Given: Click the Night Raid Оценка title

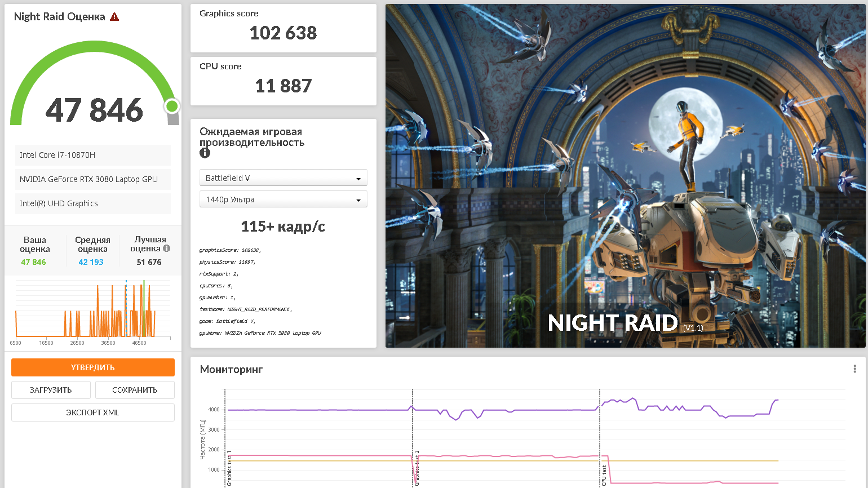Looking at the screenshot, I should tap(59, 17).
